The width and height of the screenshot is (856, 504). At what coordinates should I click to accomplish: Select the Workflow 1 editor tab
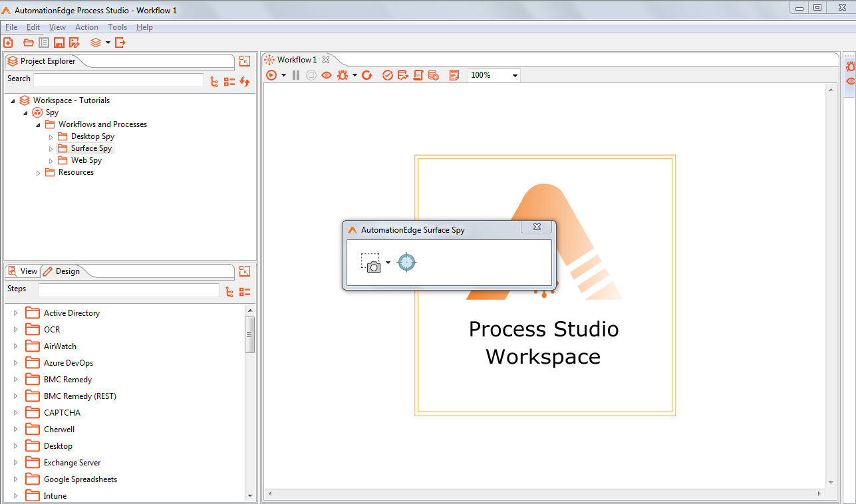point(297,60)
